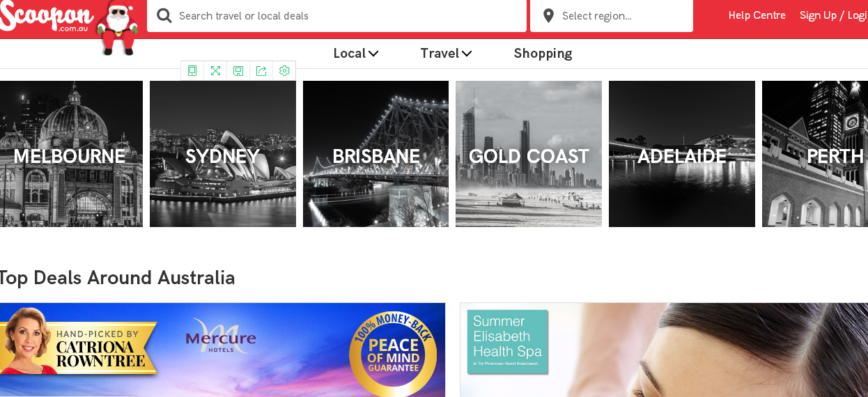Select the Sydney city tile
The image size is (868, 397).
click(x=223, y=154)
